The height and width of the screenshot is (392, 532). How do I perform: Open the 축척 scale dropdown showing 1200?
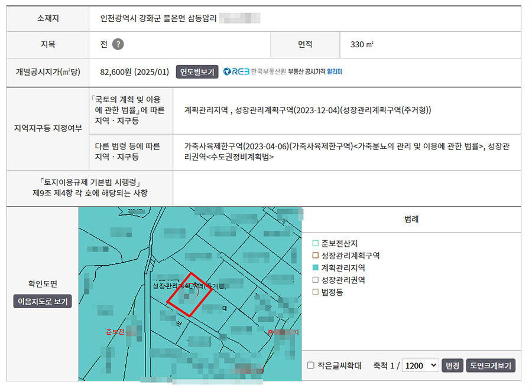point(420,365)
